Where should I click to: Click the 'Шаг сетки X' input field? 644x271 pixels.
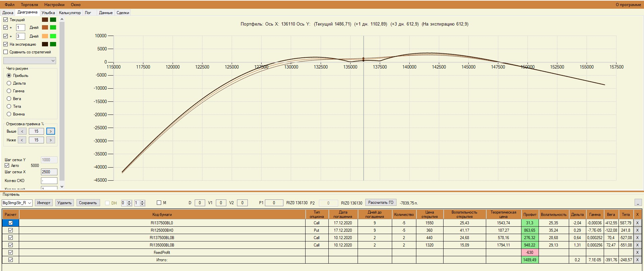point(49,172)
